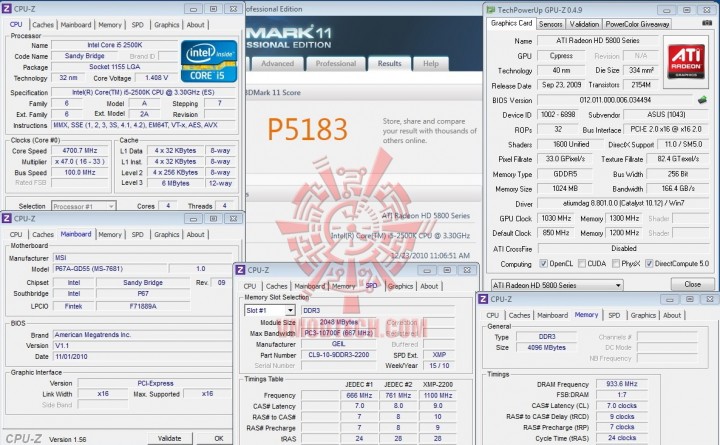Click the Core Speed 4700.7 MHz value
The width and height of the screenshot is (720, 445).
click(x=80, y=151)
